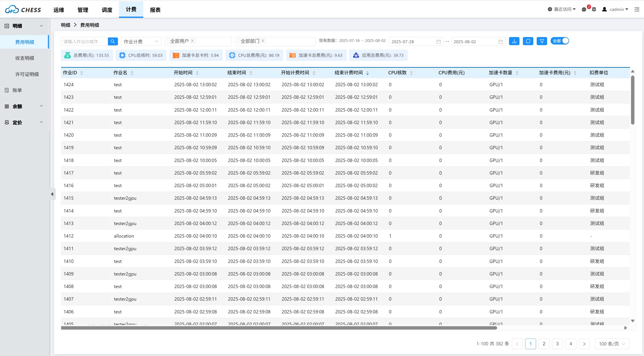
Task: Click the yuan balance icon in header
Action: click(x=594, y=10)
